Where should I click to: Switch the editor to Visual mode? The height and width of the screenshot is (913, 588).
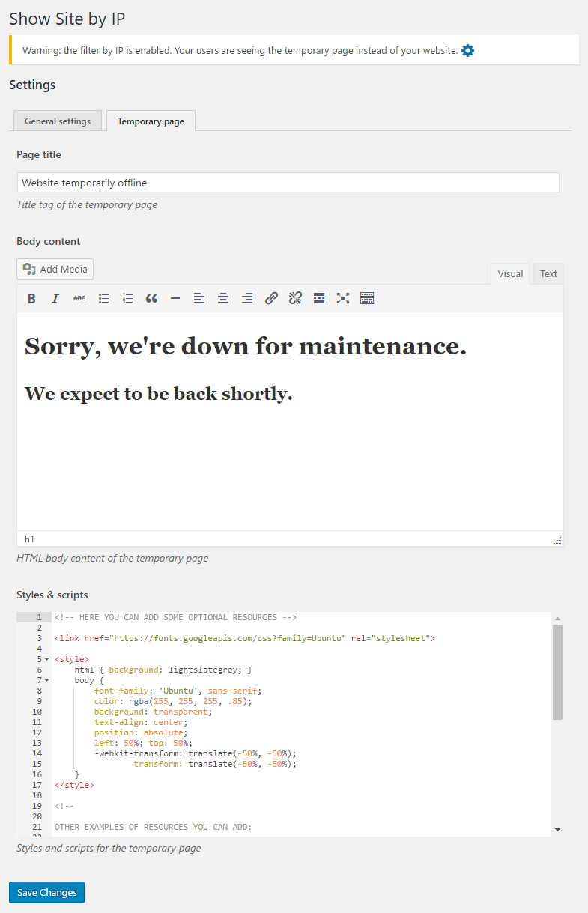[510, 273]
